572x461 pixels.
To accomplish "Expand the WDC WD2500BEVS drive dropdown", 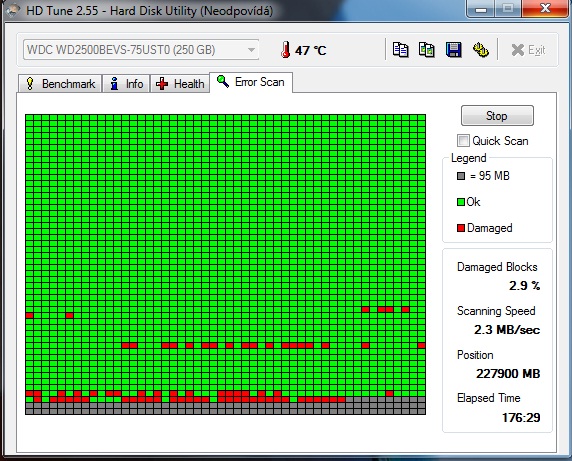I will coord(251,50).
